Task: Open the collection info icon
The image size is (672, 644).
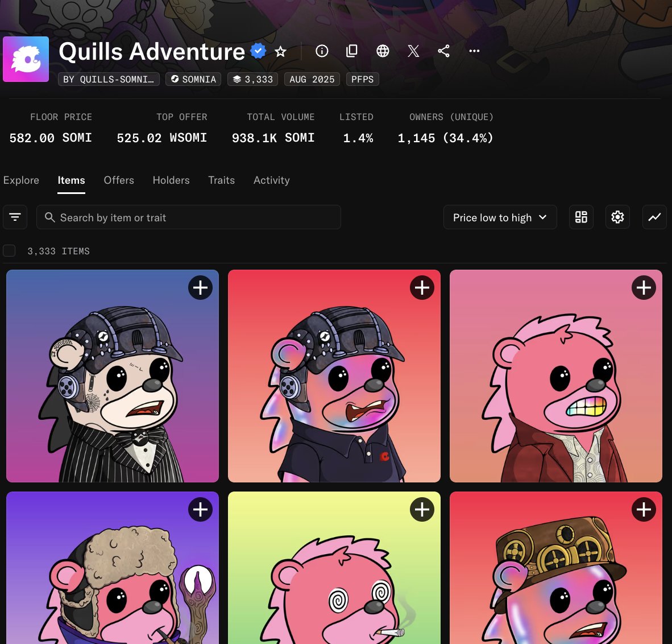Action: pyautogui.click(x=322, y=51)
